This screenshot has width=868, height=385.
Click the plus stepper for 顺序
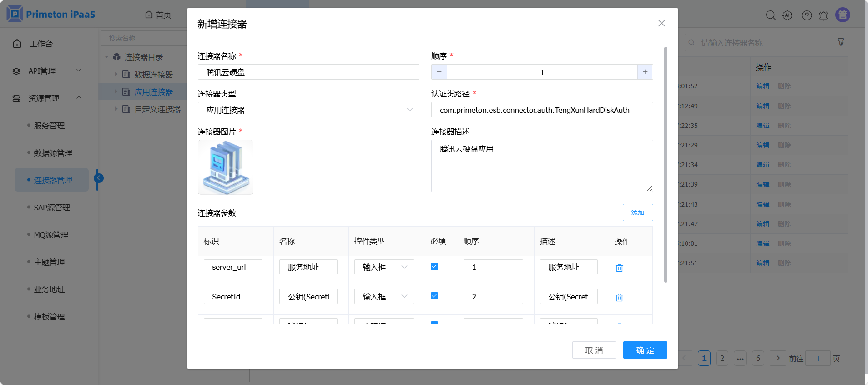coord(645,72)
